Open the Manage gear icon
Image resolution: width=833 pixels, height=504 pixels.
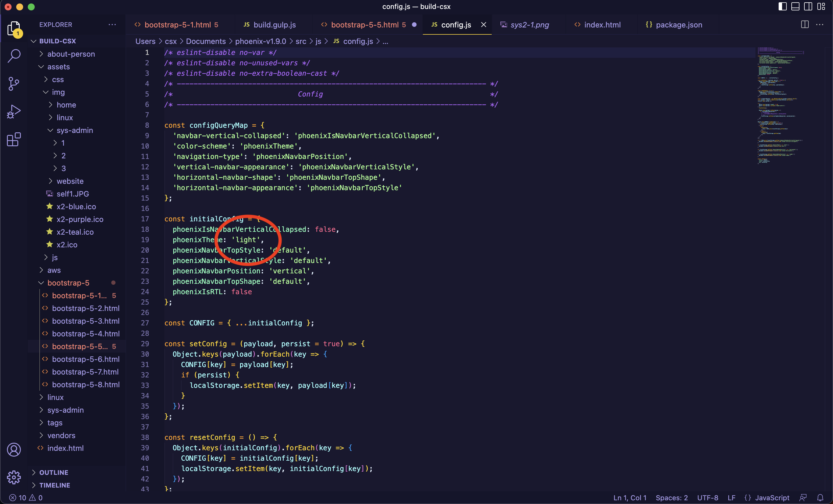[14, 477]
